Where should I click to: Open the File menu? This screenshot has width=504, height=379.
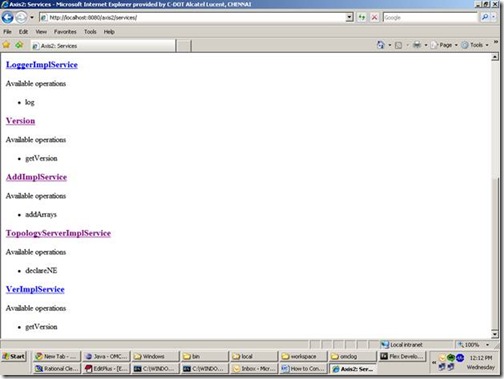(7, 32)
